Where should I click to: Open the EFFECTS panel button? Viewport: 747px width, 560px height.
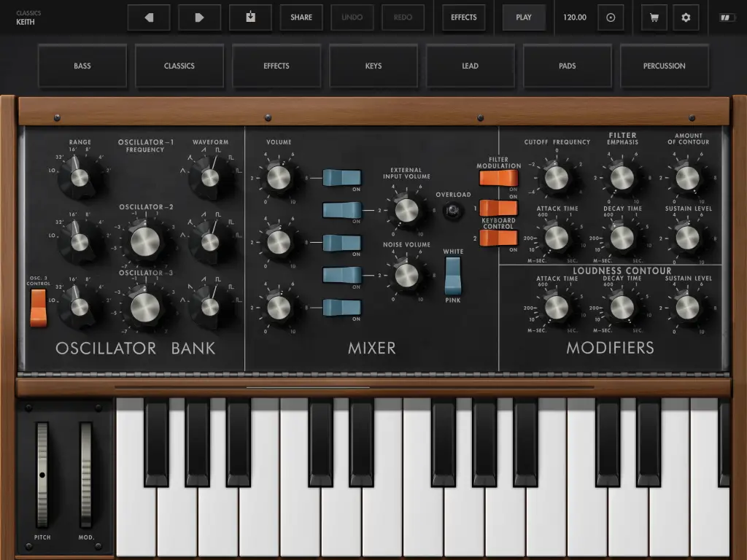click(x=463, y=17)
